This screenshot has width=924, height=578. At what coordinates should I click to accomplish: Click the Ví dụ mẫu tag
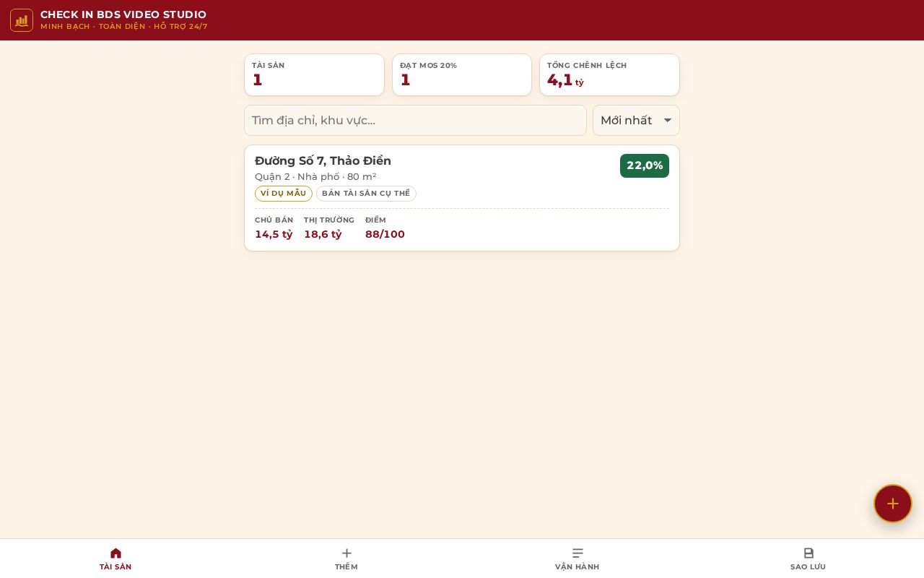tap(284, 194)
